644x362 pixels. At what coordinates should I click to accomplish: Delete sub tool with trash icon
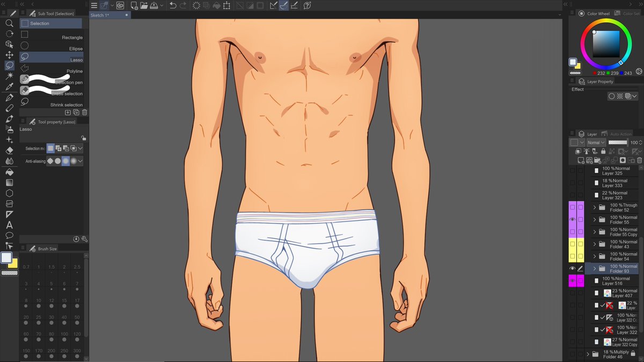click(84, 113)
